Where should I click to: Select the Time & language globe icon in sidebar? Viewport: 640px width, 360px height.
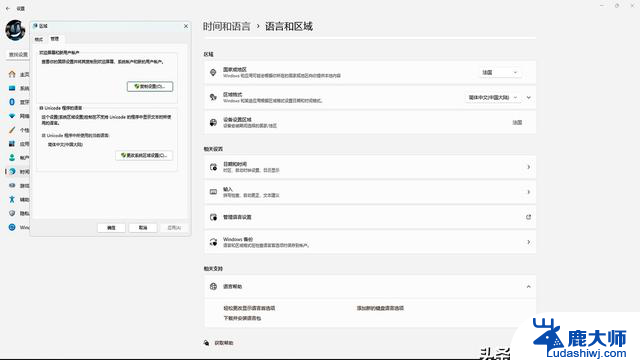[12, 171]
